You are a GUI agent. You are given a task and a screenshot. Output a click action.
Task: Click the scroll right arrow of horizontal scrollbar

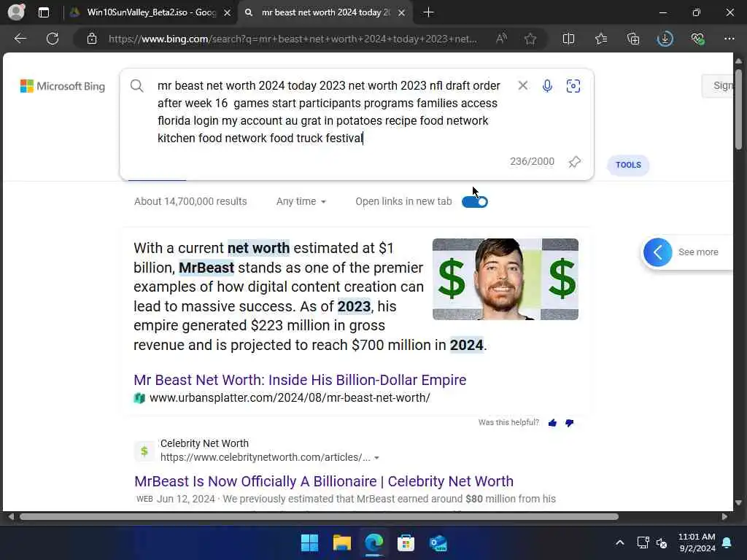(724, 517)
